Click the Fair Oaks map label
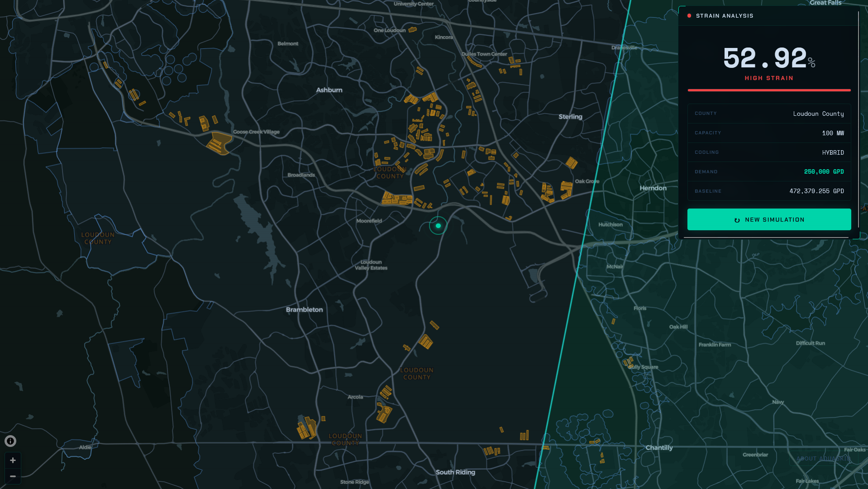The width and height of the screenshot is (868, 489). [855, 450]
